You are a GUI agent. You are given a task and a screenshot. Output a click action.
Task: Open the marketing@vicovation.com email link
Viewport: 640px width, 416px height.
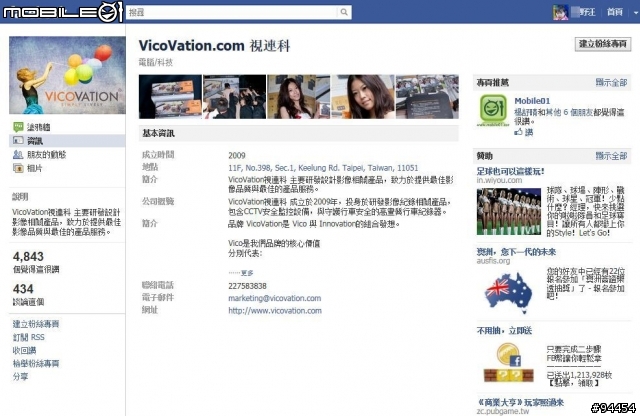(x=275, y=298)
